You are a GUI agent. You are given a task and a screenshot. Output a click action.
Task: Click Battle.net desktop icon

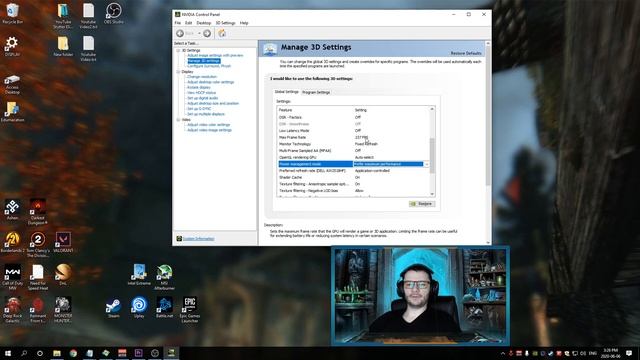[164, 307]
